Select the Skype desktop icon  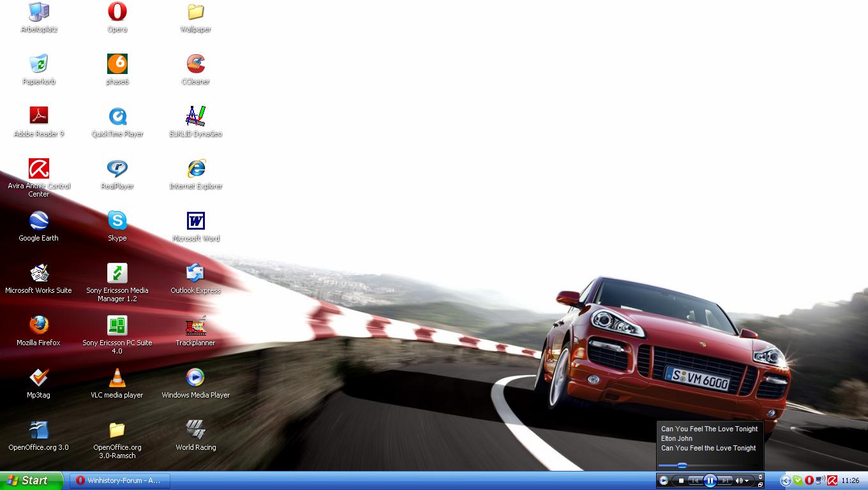pos(117,221)
